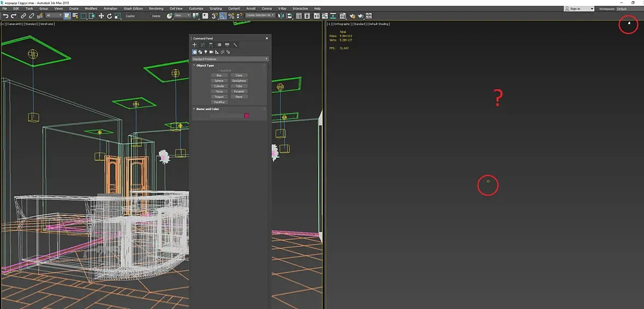The width and height of the screenshot is (644, 309).
Task: Click the Wireframe viewport shading label
Action: pos(46,24)
